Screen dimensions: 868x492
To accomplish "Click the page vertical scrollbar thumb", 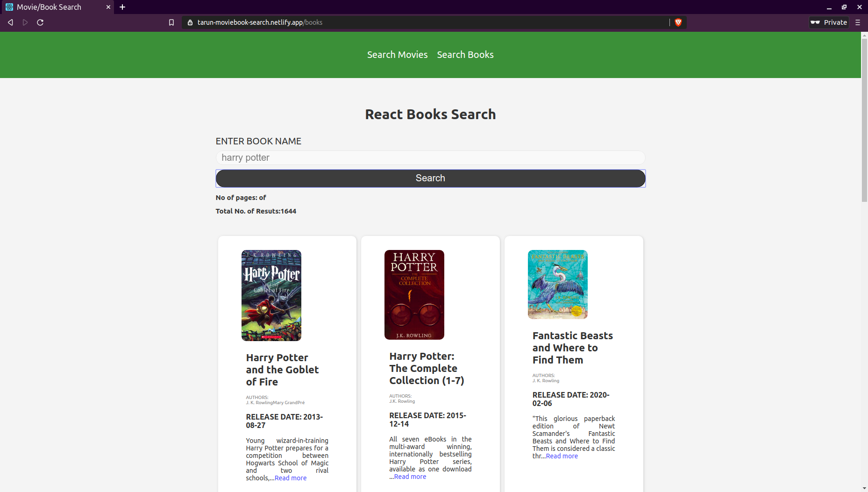I will (x=864, y=119).
